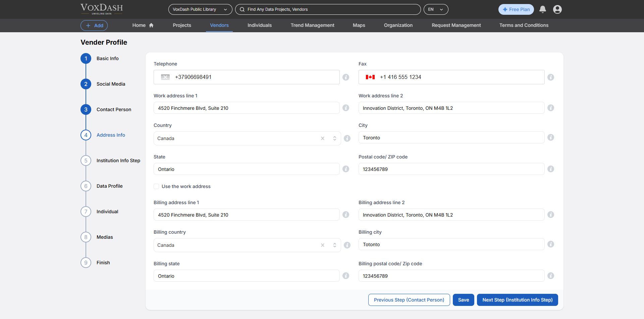Viewport: 644px width, 319px height.
Task: Open Trend Management tab
Action: pos(312,25)
